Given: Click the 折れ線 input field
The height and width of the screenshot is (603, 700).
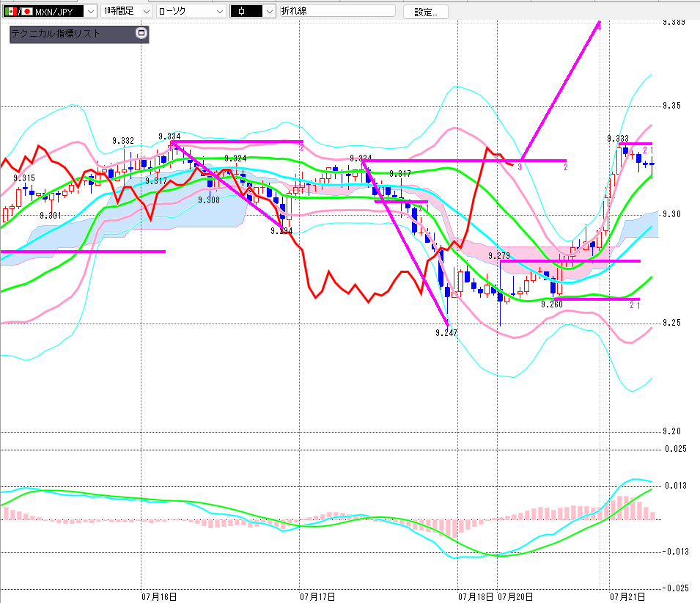Looking at the screenshot, I should 337,11.
